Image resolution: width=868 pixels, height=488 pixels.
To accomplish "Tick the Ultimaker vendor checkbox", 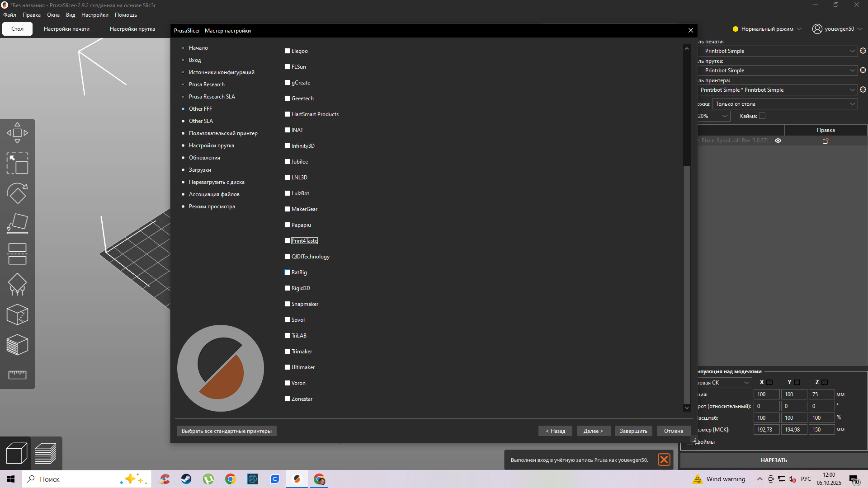I will coord(287,367).
